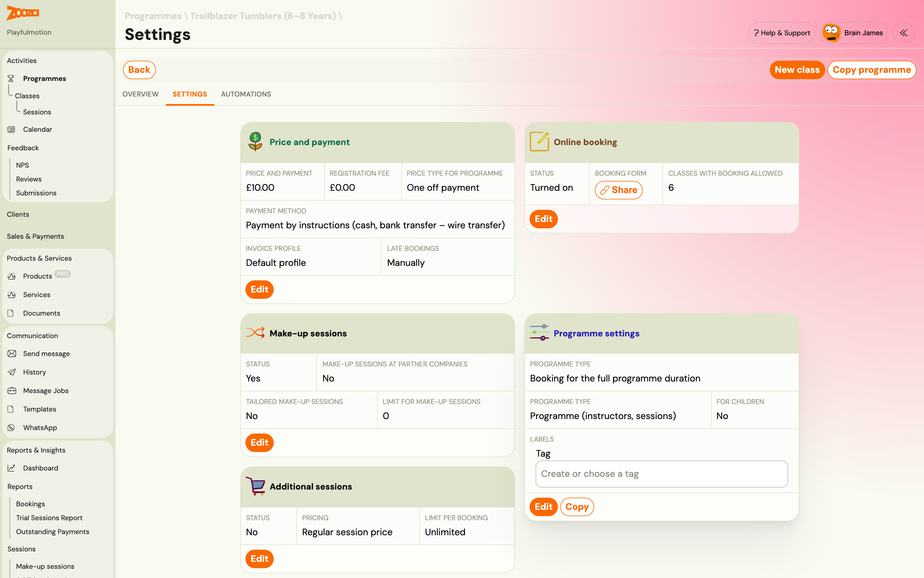Click the History paper-plane icon
The image size is (924, 578).
[x=12, y=372]
